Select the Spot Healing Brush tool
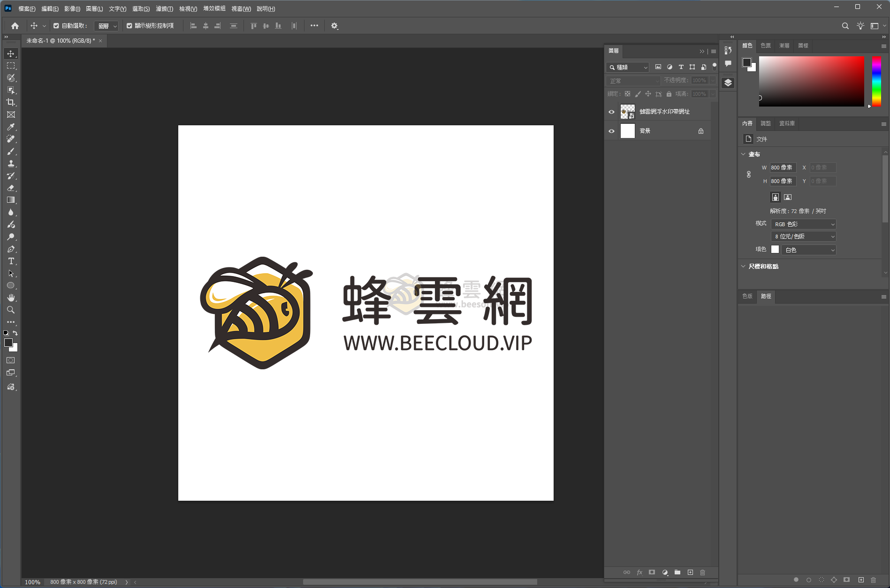This screenshot has width=890, height=588. coord(11,139)
